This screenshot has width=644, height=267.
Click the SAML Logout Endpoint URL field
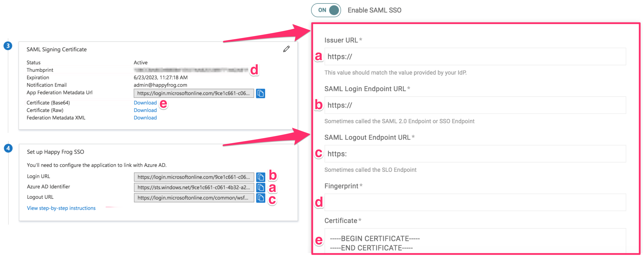[475, 154]
